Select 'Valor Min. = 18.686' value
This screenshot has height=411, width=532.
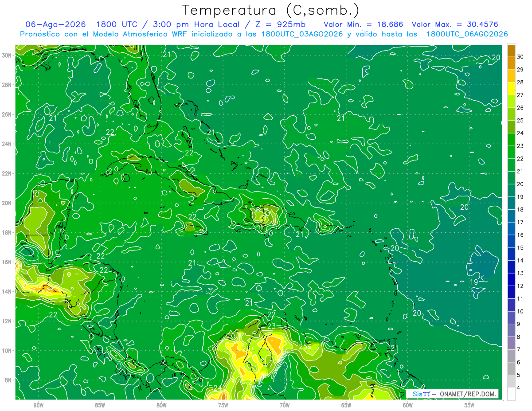pos(364,24)
